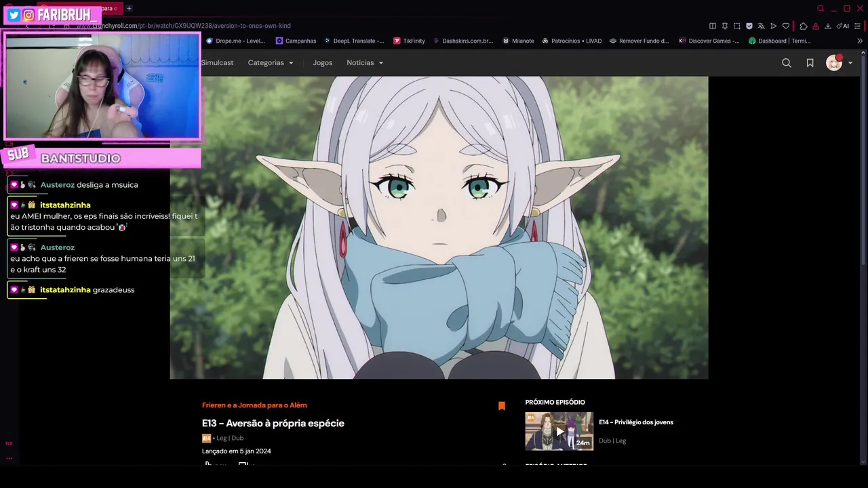Open the DeepL Translate bookmark

click(353, 41)
